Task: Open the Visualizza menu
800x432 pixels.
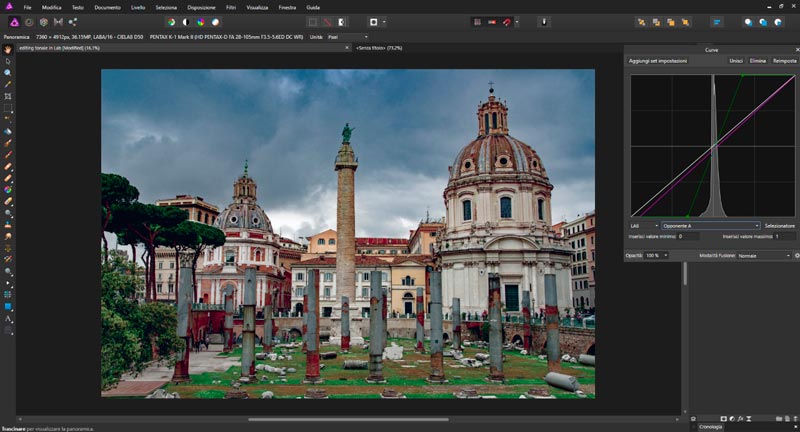Action: tap(257, 8)
